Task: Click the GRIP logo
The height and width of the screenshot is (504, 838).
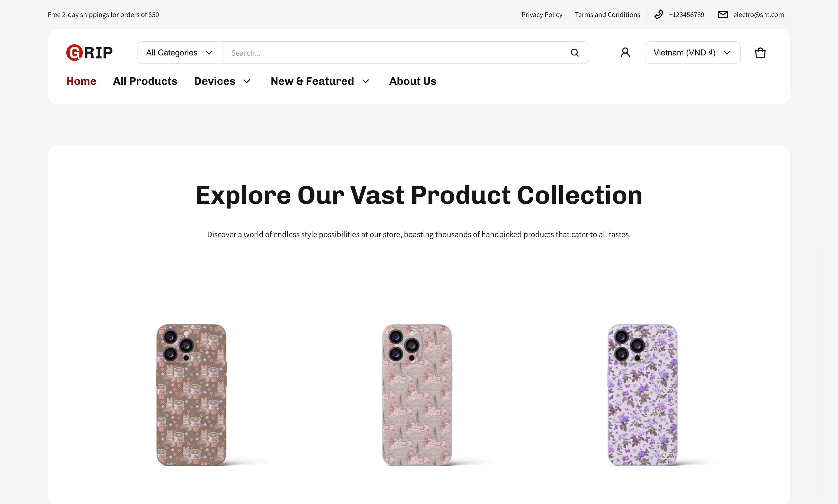Action: click(x=89, y=53)
